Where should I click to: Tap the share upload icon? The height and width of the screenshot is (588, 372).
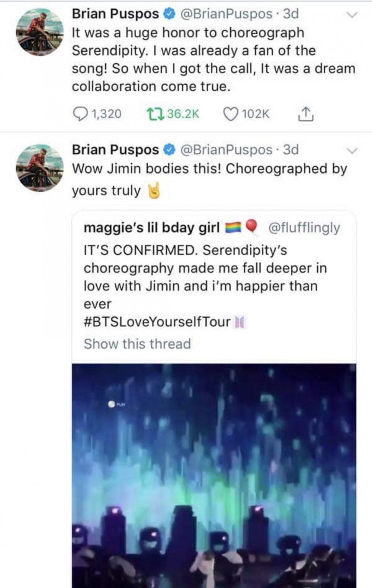coord(305,114)
